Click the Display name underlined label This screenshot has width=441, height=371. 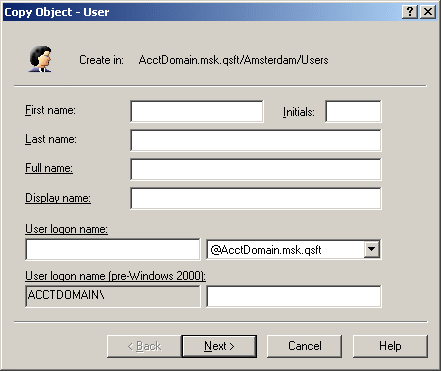58,198
